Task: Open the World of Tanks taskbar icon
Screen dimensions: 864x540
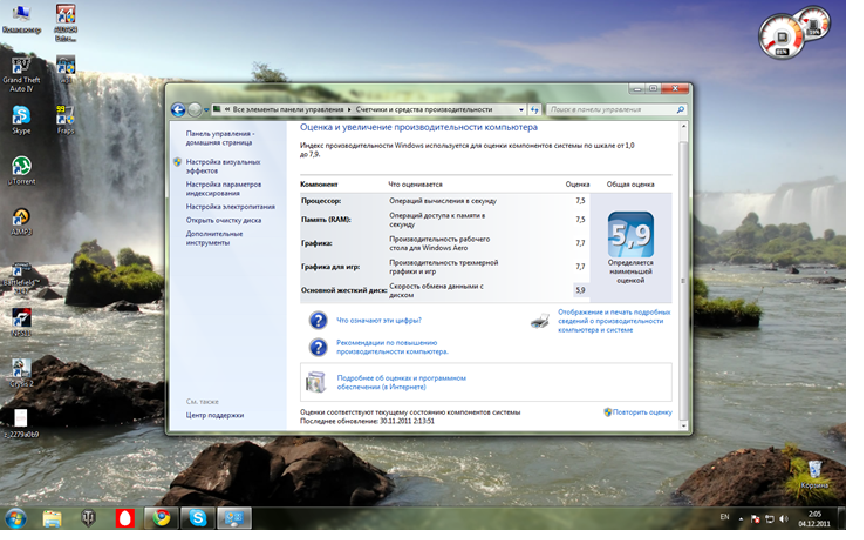Action: (x=88, y=519)
